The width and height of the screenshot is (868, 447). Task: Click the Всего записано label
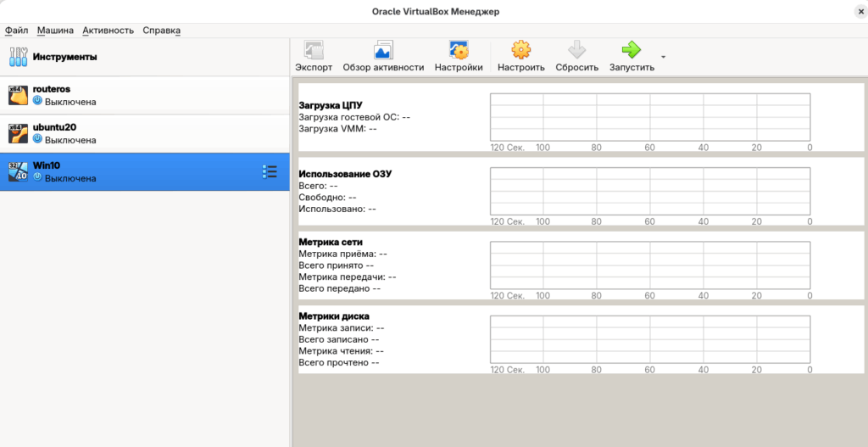pos(339,339)
